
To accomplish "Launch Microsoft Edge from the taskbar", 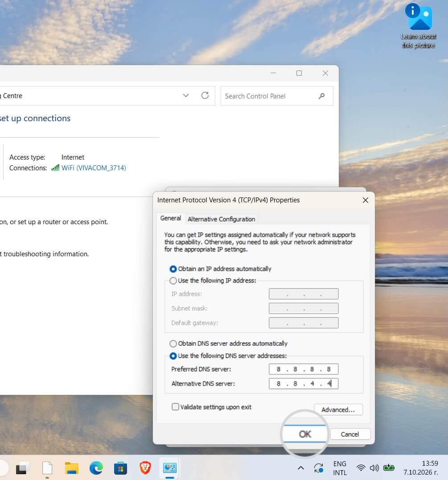I will pyautogui.click(x=96, y=468).
